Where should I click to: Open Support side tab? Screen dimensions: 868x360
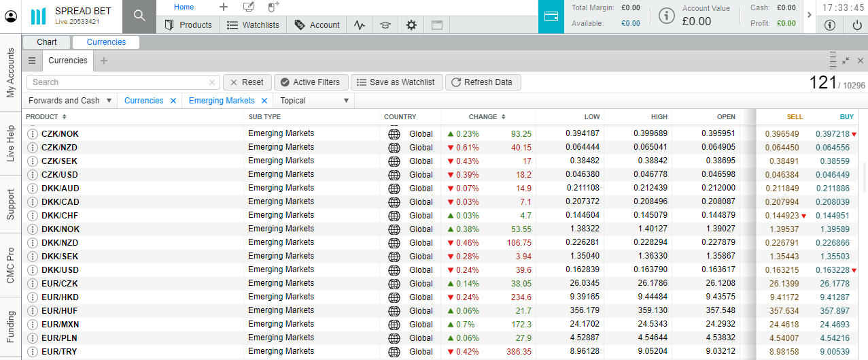coord(10,205)
